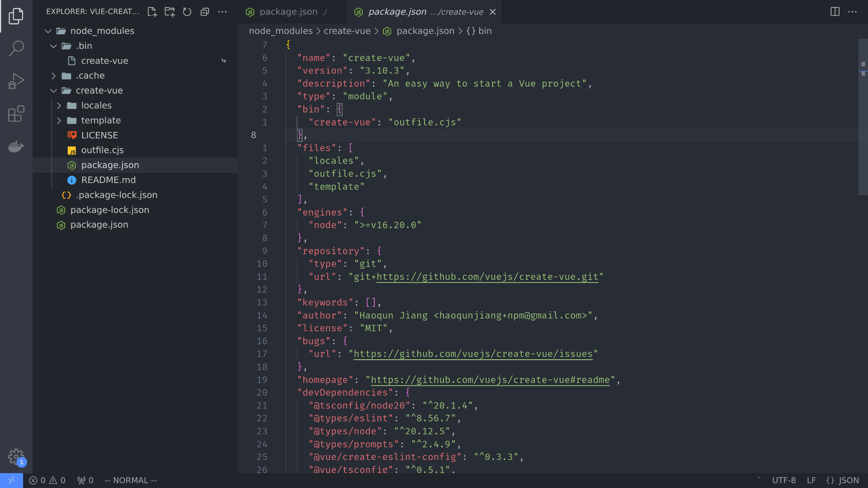Create a new file in the Explorer
Screen dimensions: 868x488
pos(152,12)
